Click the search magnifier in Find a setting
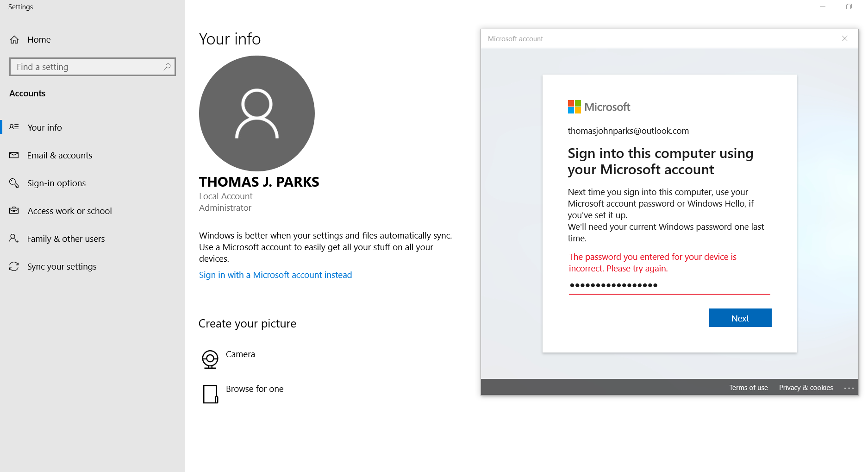 coord(167,67)
